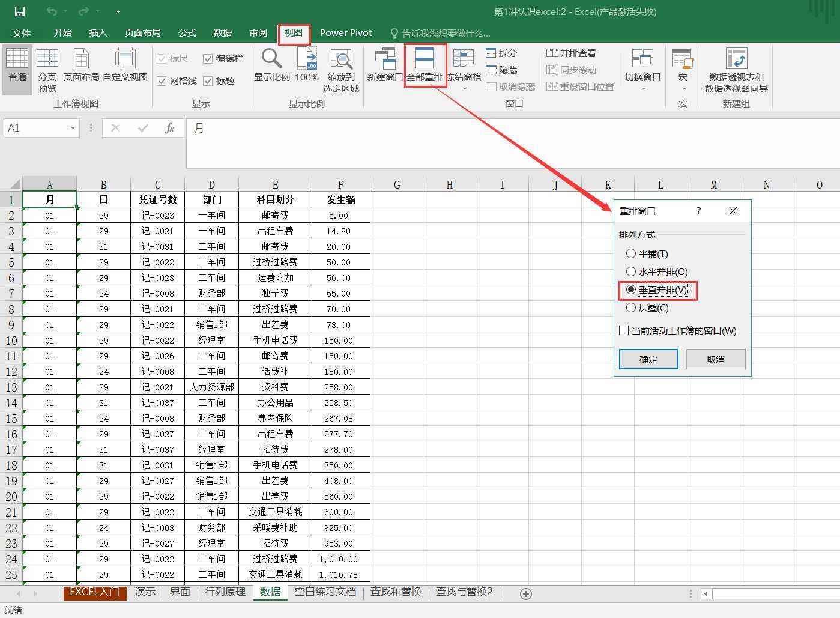This screenshot has width=840, height=618.
Task: Switch to the EXCEL入门 sheet tab
Action: tap(95, 592)
